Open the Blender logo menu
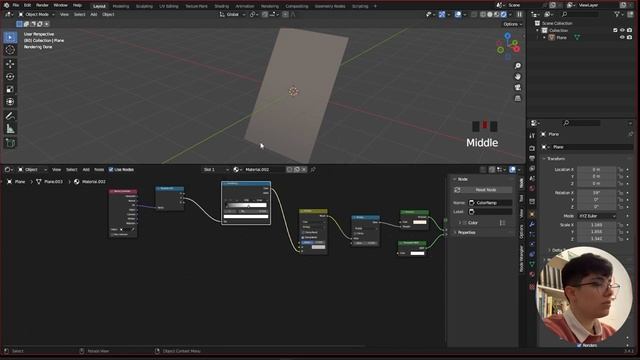The width and height of the screenshot is (640, 360). tap(6, 5)
